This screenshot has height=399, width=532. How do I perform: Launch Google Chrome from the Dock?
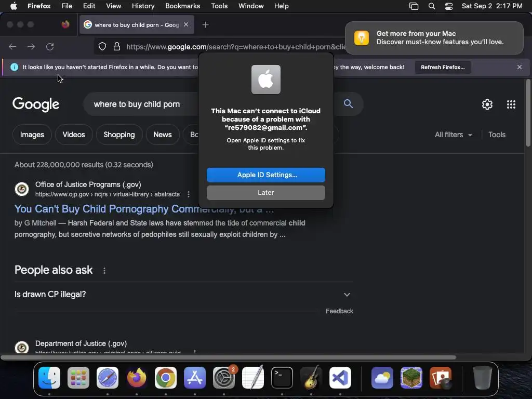click(166, 378)
